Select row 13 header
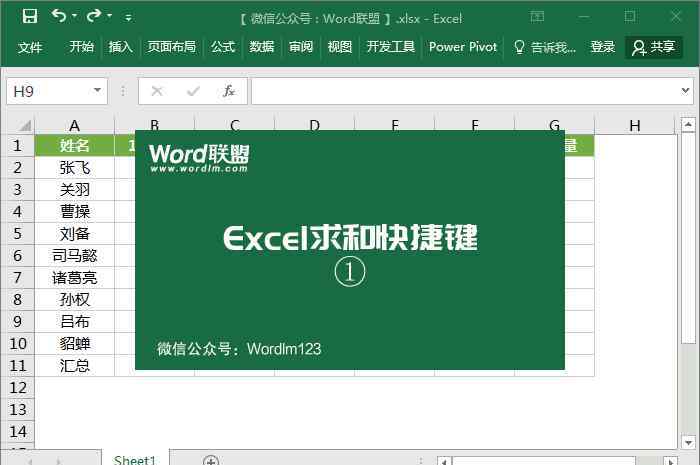This screenshot has height=465, width=700. tap(18, 409)
